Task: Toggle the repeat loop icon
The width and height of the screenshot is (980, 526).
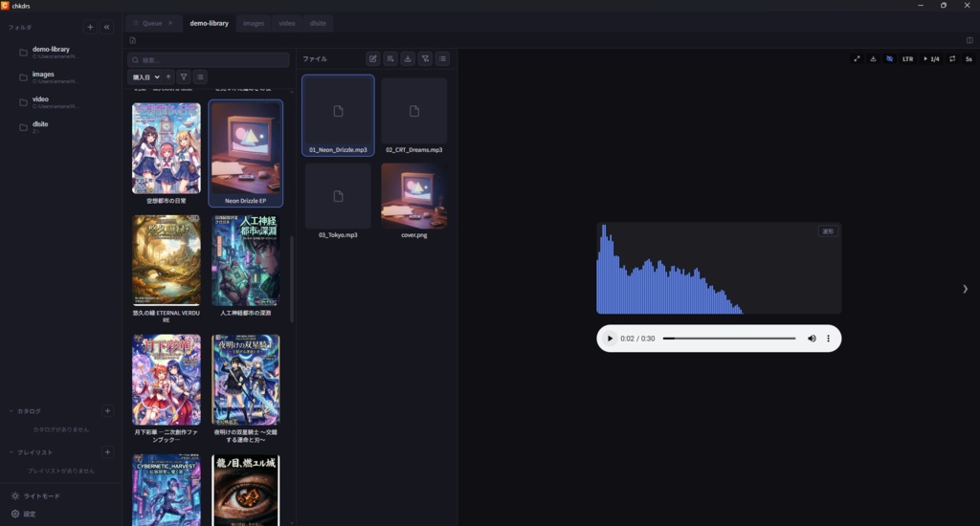Action: coord(952,58)
